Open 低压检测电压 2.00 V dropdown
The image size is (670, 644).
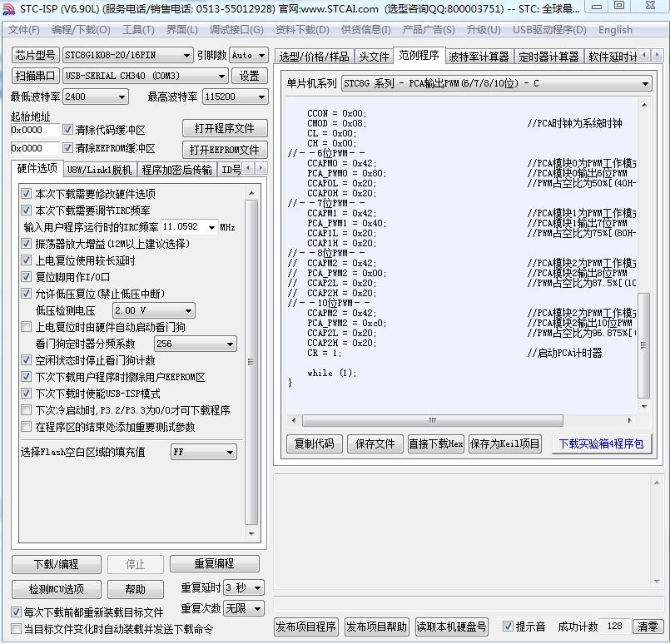pos(154,310)
